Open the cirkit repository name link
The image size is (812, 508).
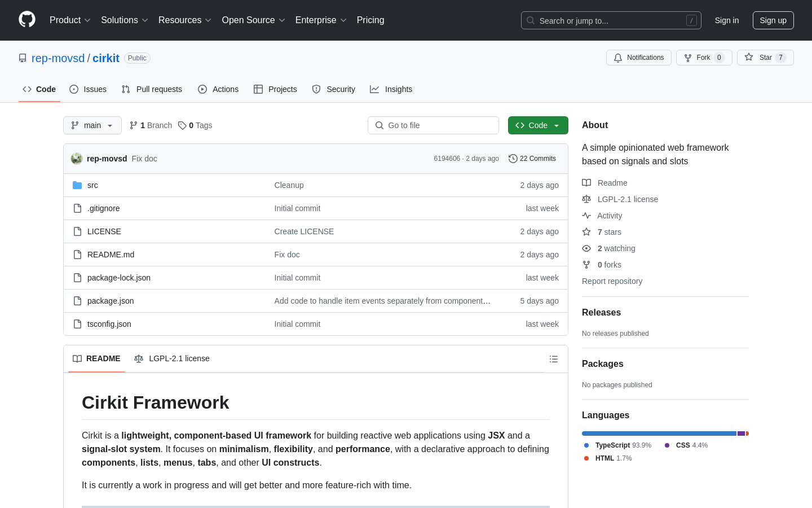click(x=106, y=58)
